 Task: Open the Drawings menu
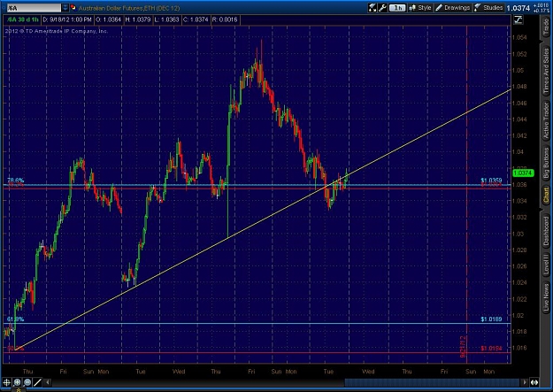coord(452,8)
